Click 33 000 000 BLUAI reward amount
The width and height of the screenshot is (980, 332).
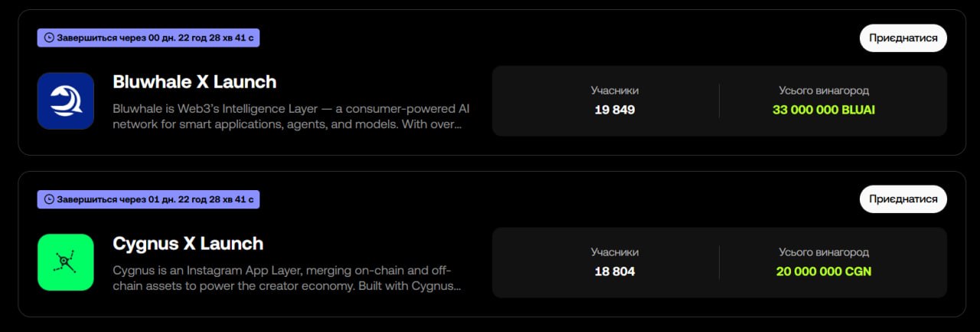coord(824,110)
